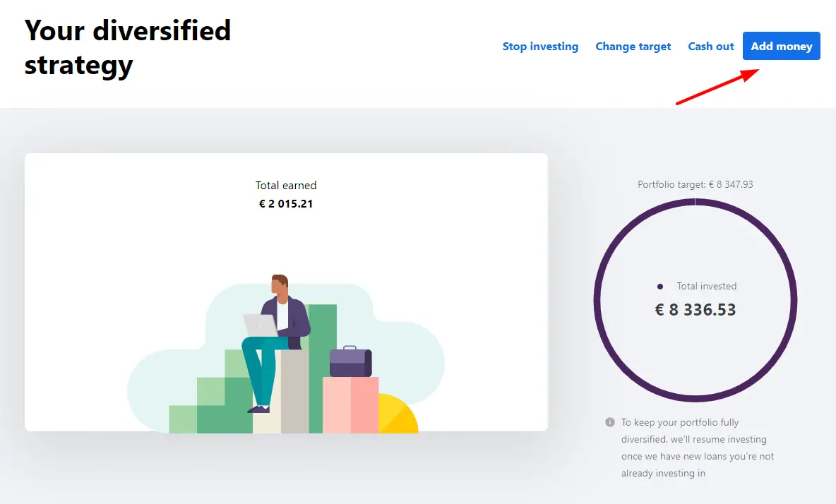Click the Stop investing link
Viewport: 836px width, 504px height.
[x=540, y=47]
